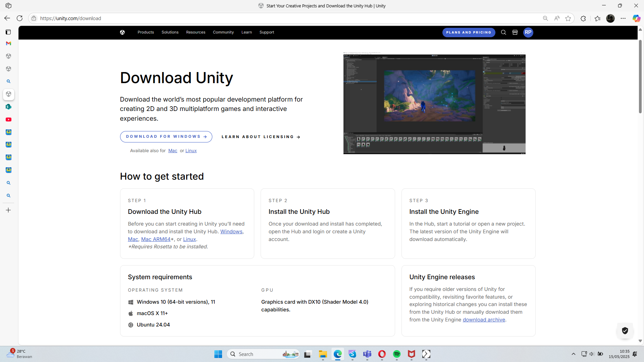Click the Unity editor screenshot image
This screenshot has width=644, height=362.
click(x=434, y=103)
